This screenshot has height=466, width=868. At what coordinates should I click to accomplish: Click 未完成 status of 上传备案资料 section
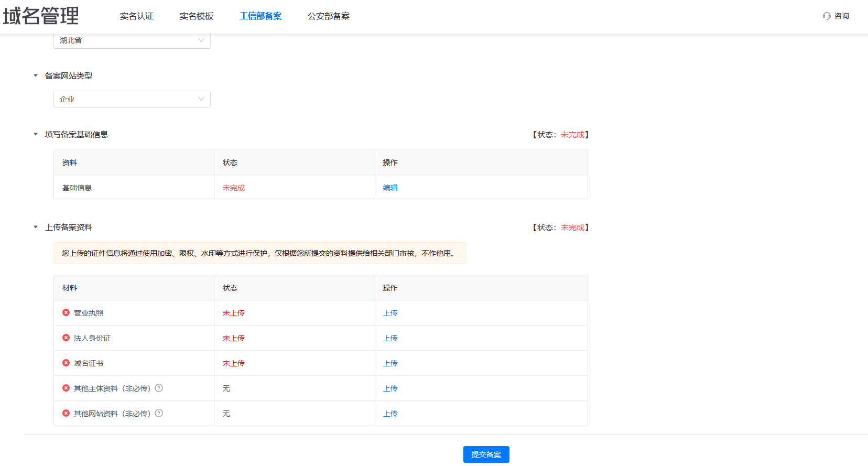(x=572, y=227)
